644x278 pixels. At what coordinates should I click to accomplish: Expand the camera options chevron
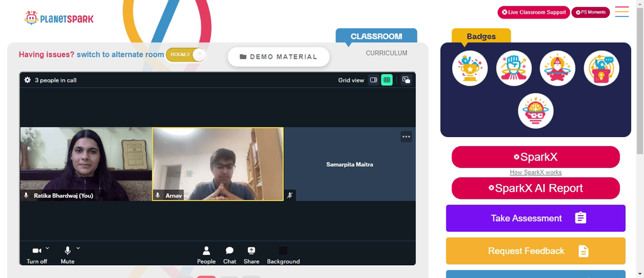47,248
